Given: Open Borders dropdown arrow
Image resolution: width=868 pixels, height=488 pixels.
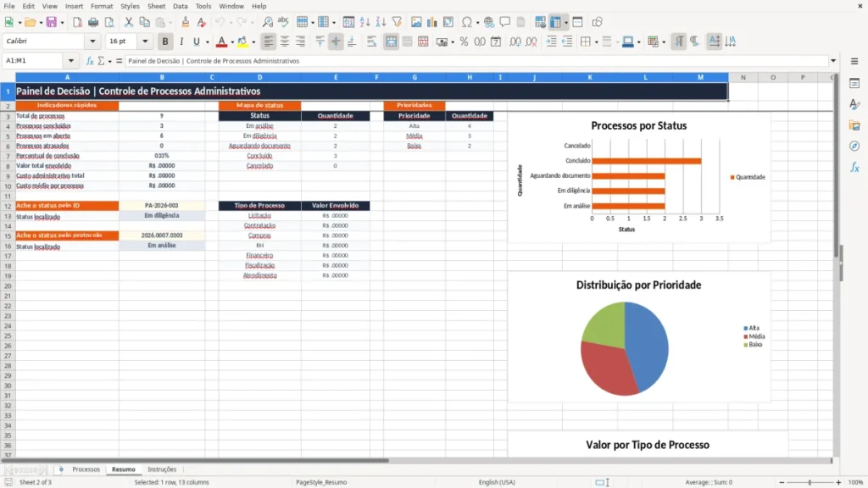Looking at the screenshot, I should (596, 42).
